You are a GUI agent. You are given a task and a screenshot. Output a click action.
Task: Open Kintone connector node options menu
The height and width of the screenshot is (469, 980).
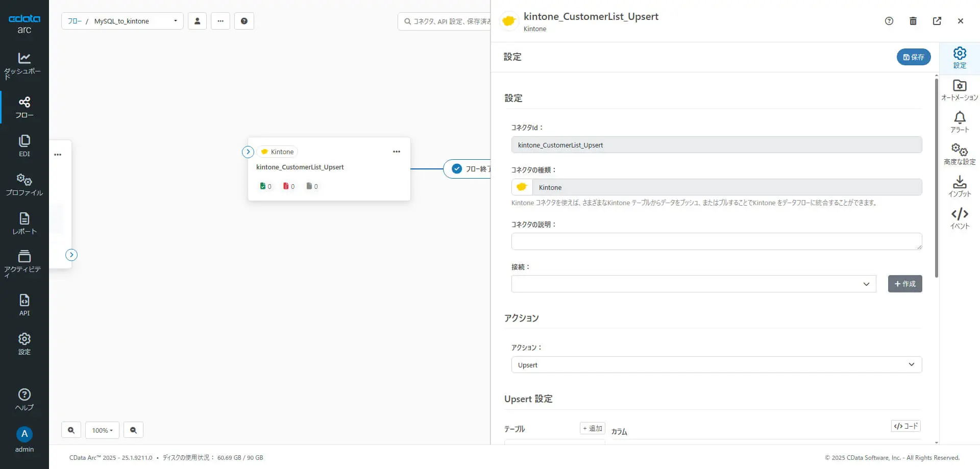397,152
